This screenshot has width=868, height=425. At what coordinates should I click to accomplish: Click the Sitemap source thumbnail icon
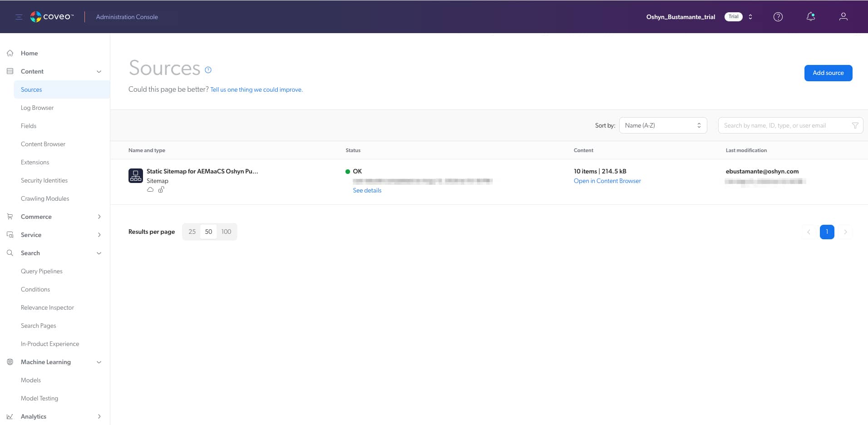coord(135,176)
